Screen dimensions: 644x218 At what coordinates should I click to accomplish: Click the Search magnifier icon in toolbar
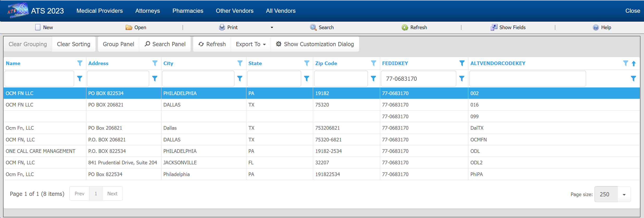pyautogui.click(x=313, y=27)
